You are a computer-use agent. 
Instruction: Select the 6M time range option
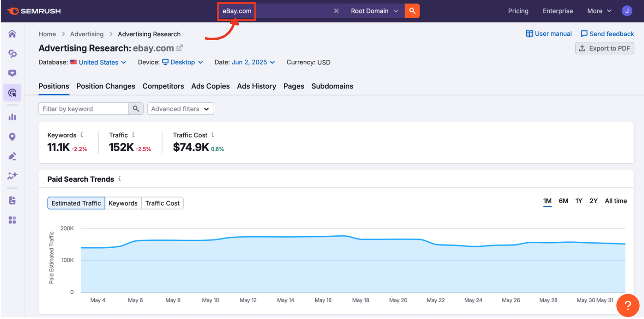coord(563,201)
